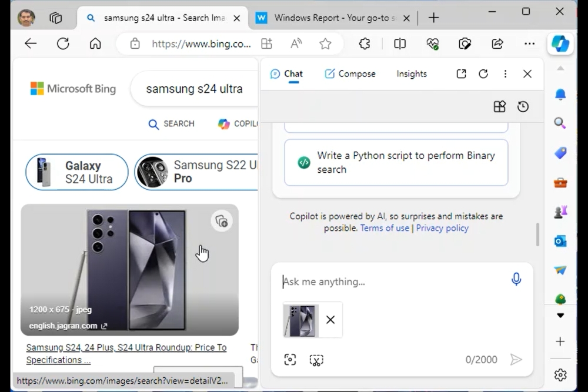This screenshot has width=588, height=392.
Task: Close the Copilot pane
Action: click(527, 74)
